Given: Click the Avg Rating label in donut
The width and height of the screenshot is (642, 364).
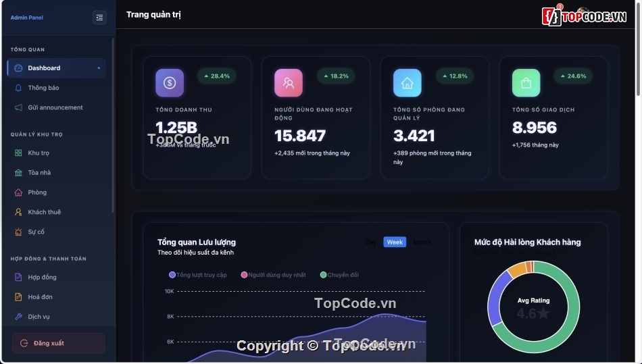Looking at the screenshot, I should tap(533, 301).
